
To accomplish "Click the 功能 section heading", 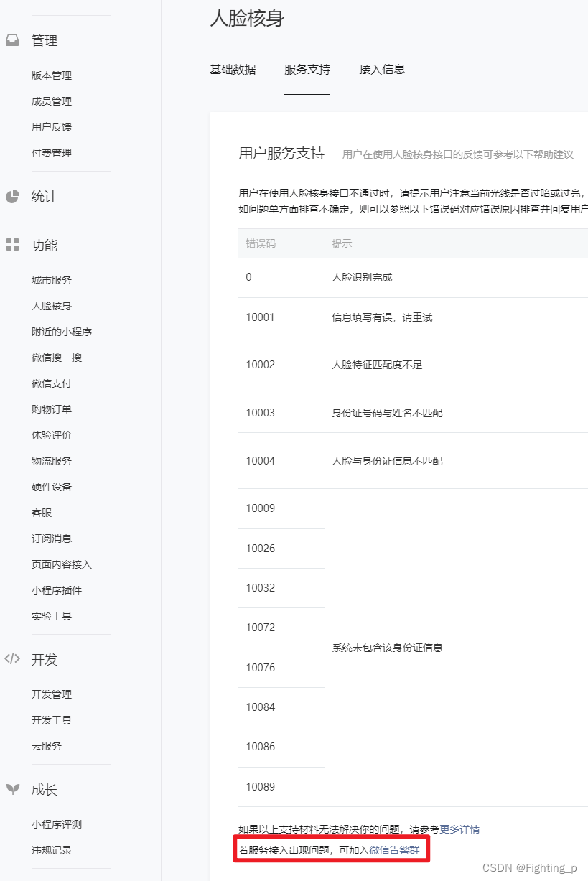I will (45, 246).
